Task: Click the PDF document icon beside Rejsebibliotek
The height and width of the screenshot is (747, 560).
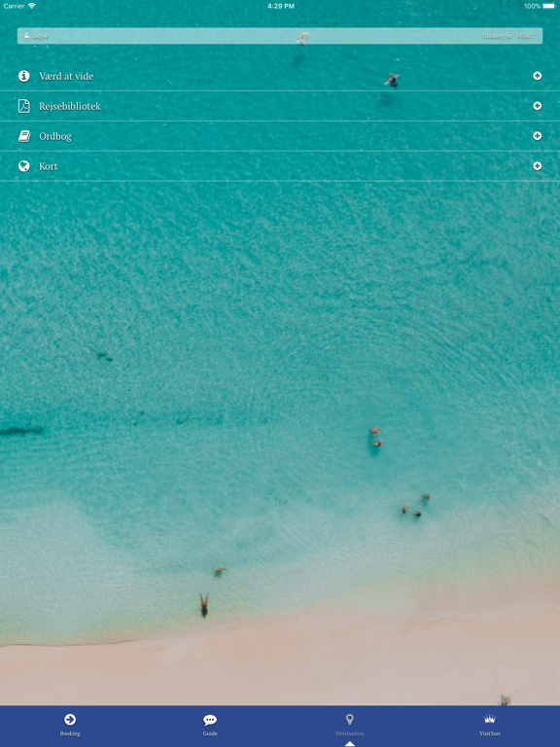Action: [23, 106]
